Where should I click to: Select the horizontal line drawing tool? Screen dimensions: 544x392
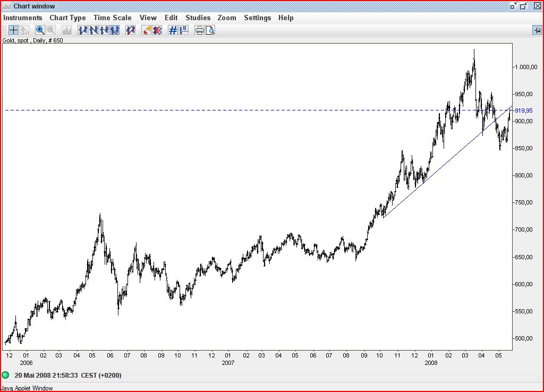(104, 30)
